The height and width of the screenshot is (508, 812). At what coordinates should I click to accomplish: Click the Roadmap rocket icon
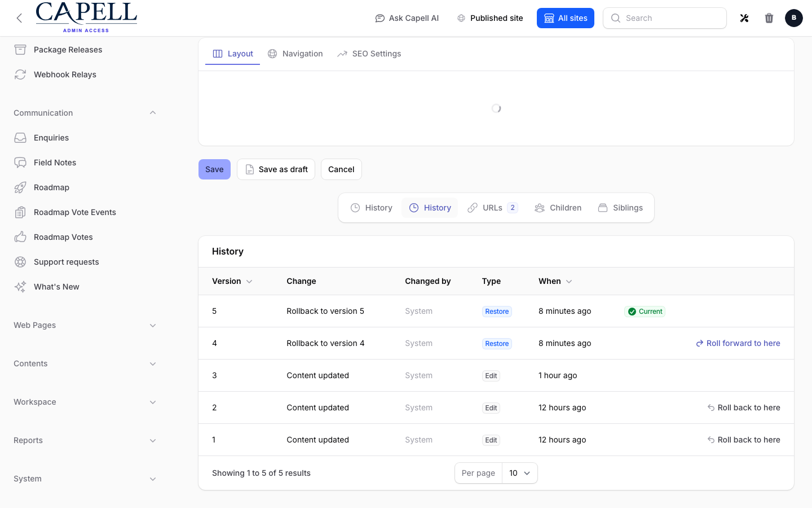[20, 187]
